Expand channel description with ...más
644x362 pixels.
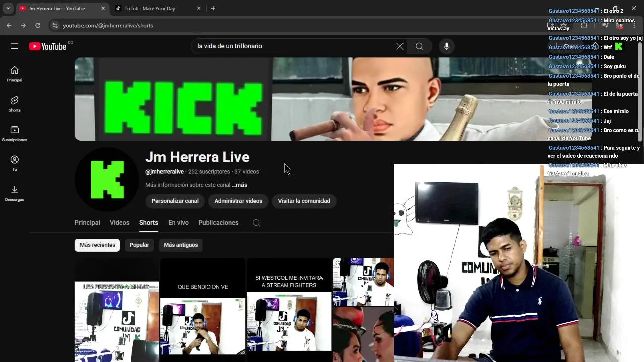(x=239, y=185)
